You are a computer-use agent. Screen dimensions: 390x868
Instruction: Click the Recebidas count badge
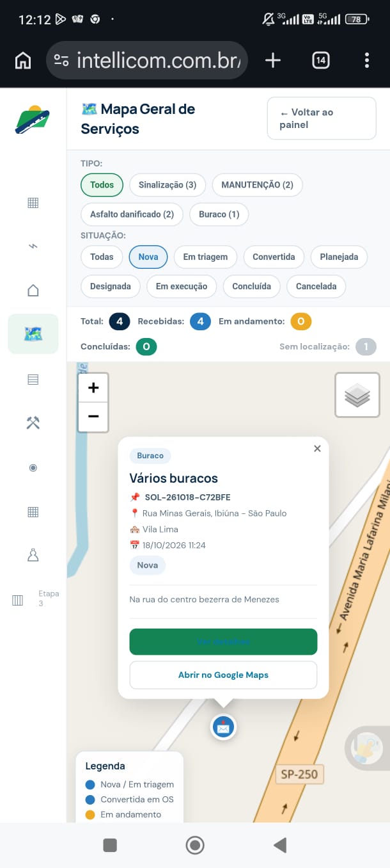point(200,321)
